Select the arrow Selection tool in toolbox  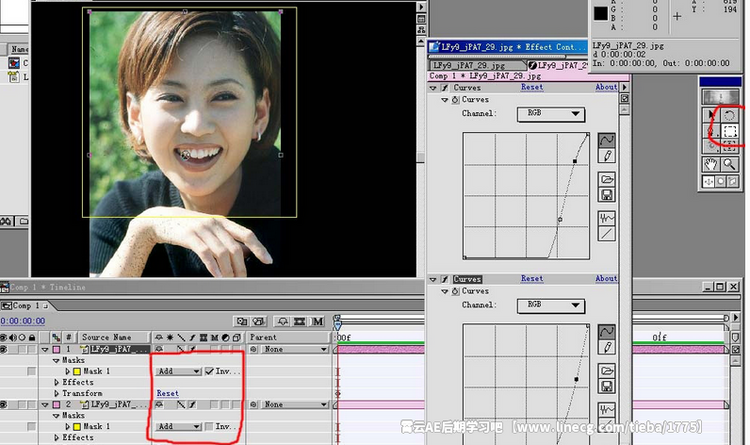click(x=711, y=115)
